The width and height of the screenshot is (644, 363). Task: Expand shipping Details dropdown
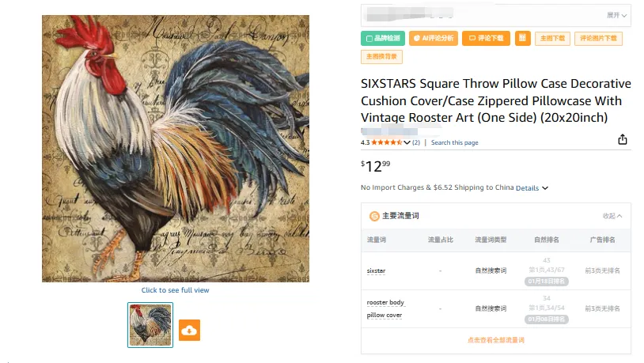tap(532, 187)
